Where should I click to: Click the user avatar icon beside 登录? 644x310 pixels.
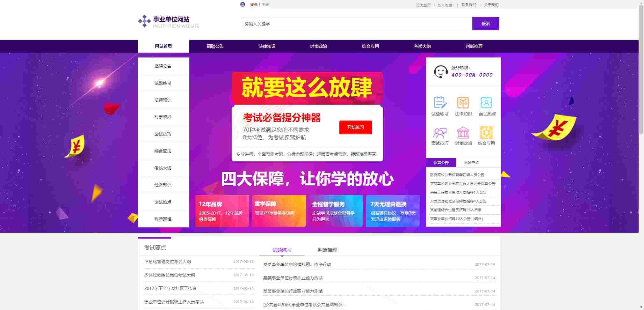pyautogui.click(x=242, y=4)
